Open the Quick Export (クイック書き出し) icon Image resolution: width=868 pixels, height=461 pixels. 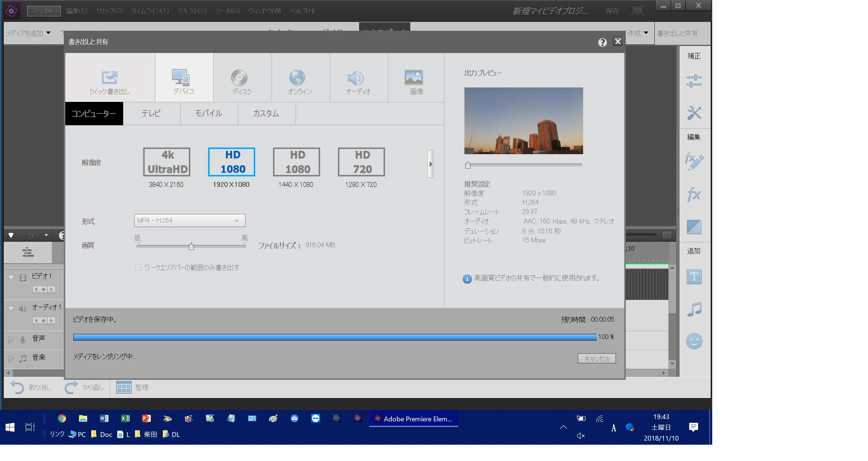coord(109,77)
